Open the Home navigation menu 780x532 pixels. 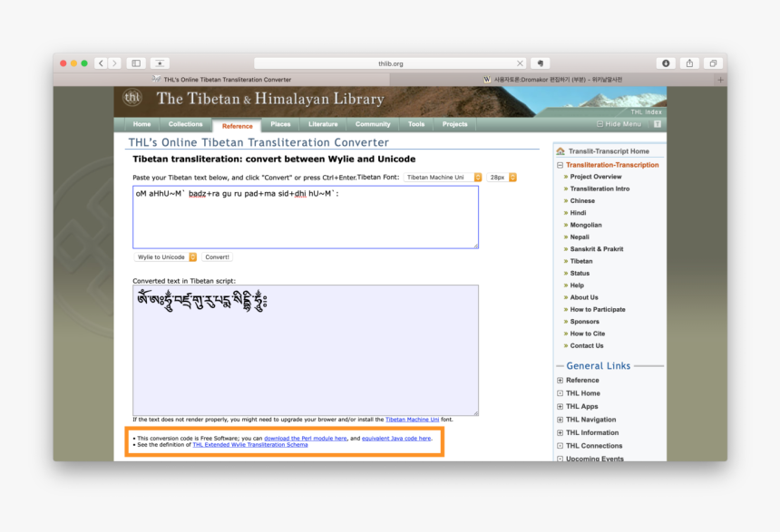pos(141,124)
